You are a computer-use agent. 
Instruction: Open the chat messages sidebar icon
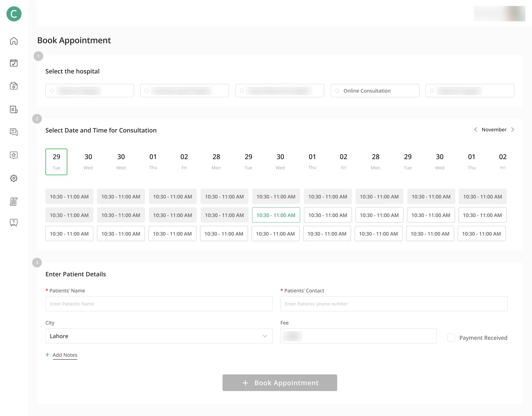pos(14,132)
